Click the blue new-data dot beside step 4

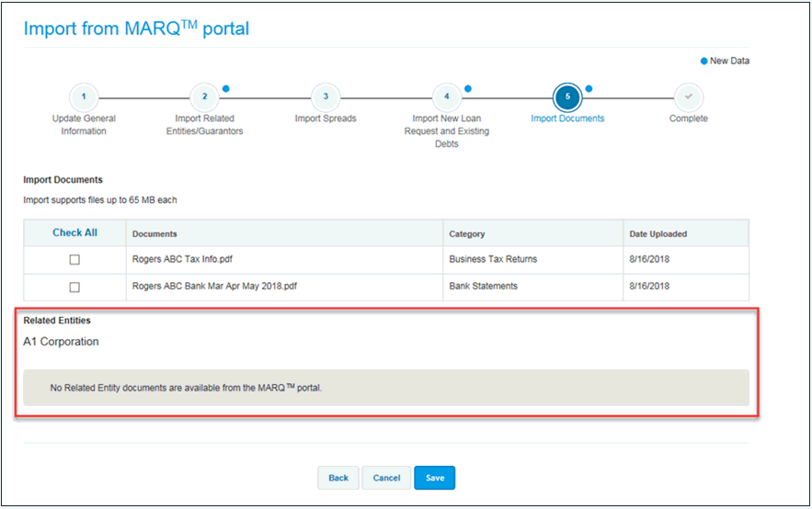[468, 88]
